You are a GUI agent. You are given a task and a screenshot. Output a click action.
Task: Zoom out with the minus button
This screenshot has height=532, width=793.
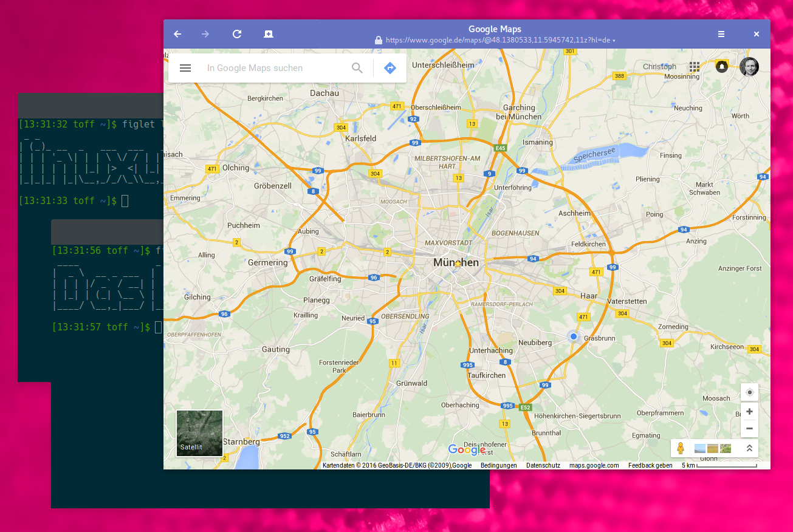pyautogui.click(x=749, y=428)
